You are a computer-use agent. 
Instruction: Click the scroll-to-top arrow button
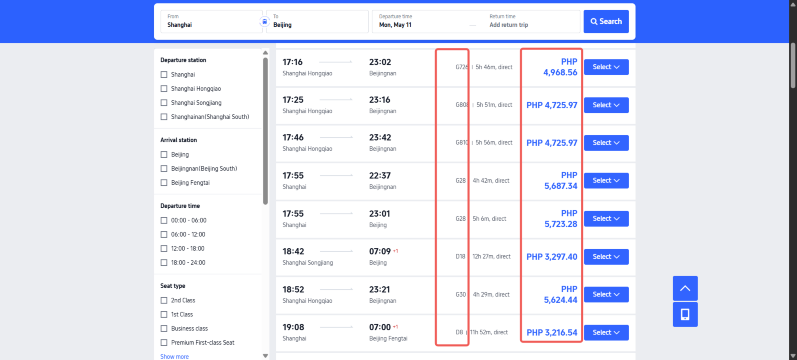pyautogui.click(x=685, y=288)
